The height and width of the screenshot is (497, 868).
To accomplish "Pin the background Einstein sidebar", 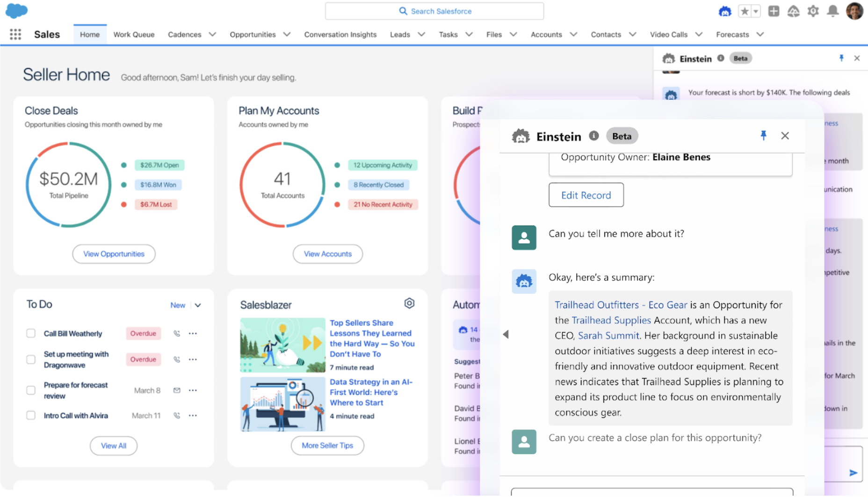I will click(x=841, y=58).
